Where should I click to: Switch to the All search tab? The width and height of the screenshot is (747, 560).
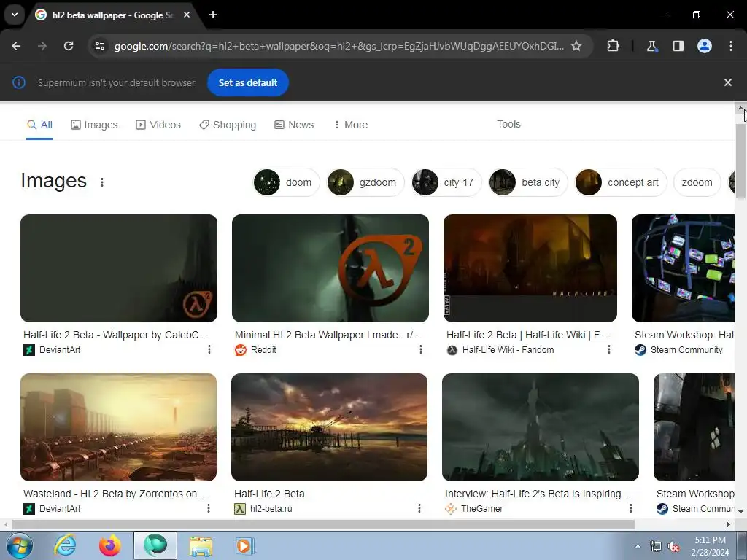(39, 125)
